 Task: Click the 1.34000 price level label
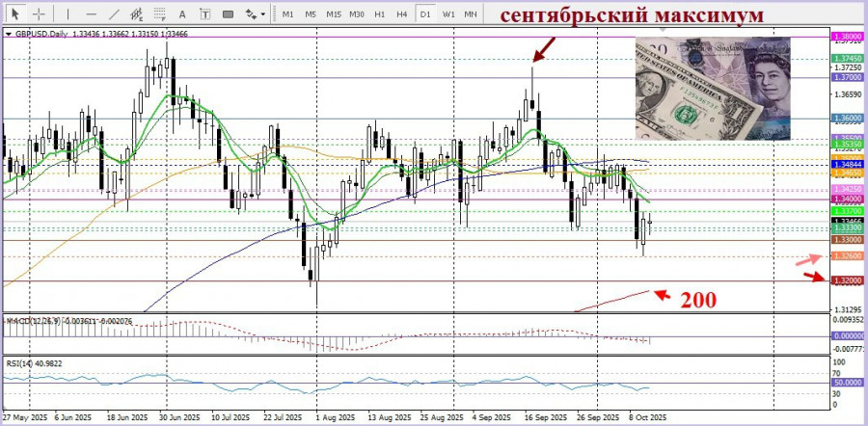pyautogui.click(x=847, y=199)
